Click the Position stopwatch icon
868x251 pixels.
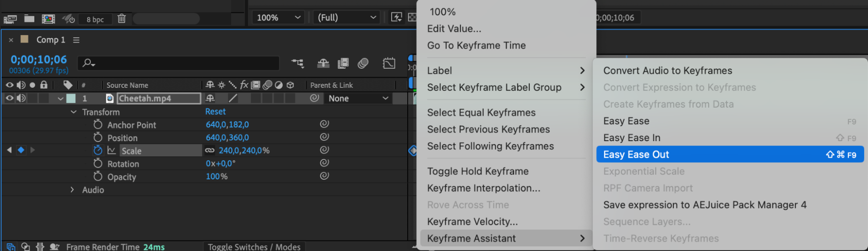[x=98, y=138]
